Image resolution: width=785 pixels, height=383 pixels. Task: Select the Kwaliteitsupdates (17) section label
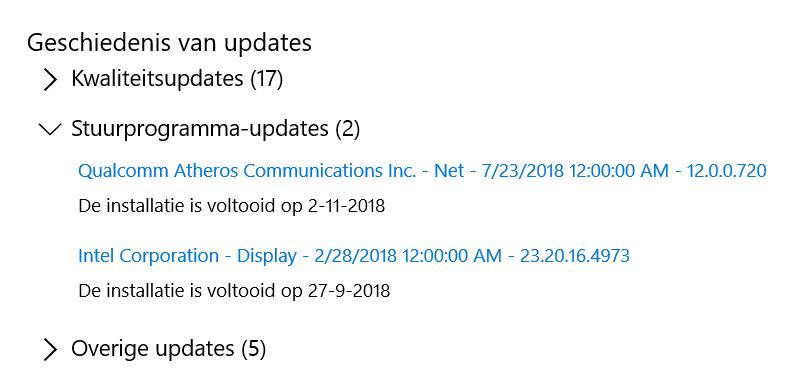click(177, 79)
